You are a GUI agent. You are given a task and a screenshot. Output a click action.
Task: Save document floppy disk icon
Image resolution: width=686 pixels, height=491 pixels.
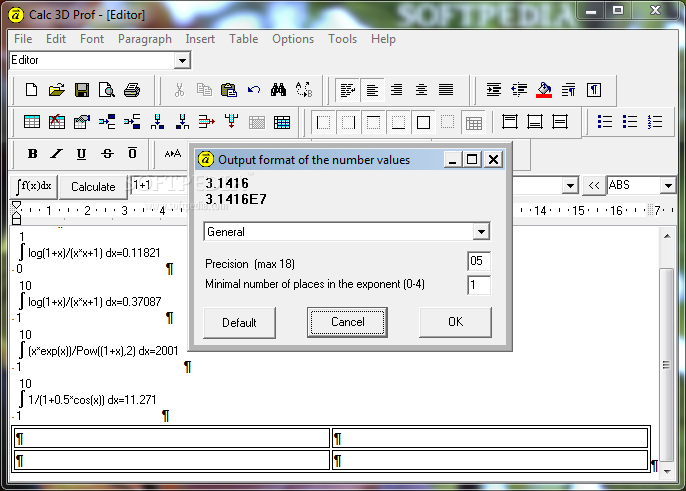82,90
